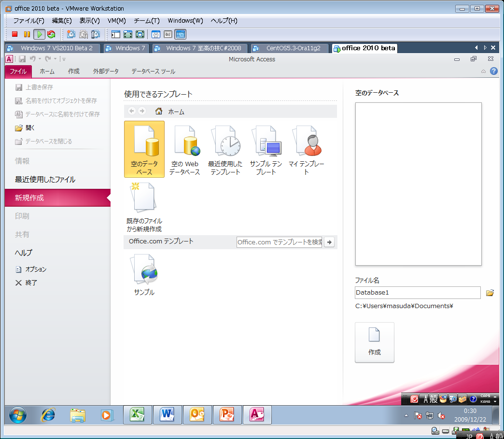Click the 作成 button to create database
This screenshot has width=504, height=439.
pyautogui.click(x=374, y=342)
